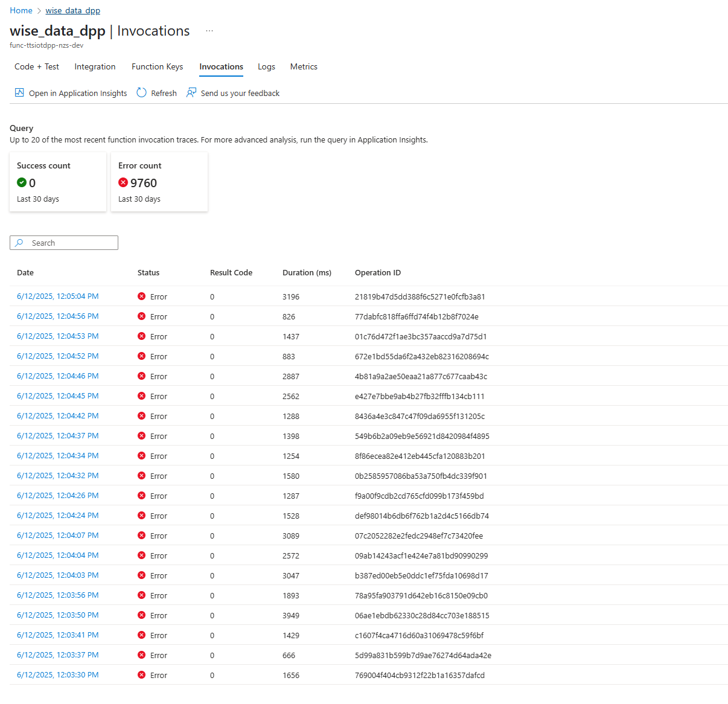This screenshot has width=728, height=704.
Task: Click the Date column header
Action: coord(25,273)
